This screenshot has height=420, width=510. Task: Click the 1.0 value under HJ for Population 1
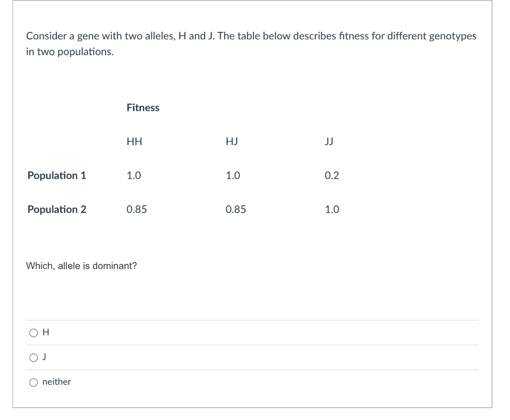pos(232,175)
